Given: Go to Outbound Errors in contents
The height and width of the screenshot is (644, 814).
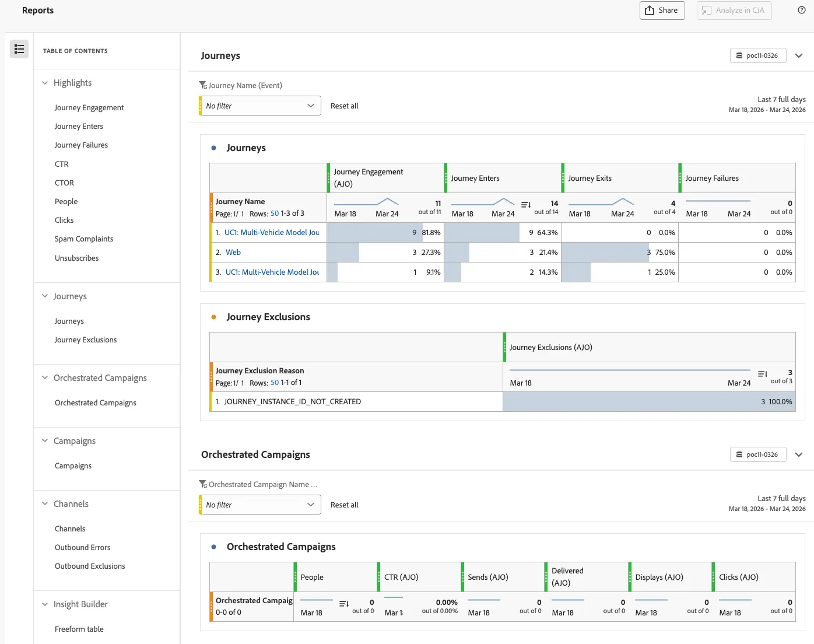Looking at the screenshot, I should coord(82,547).
